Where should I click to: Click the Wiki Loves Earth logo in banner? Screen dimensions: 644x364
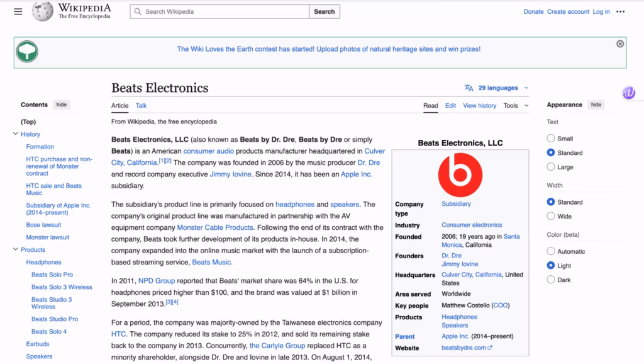coord(26,50)
